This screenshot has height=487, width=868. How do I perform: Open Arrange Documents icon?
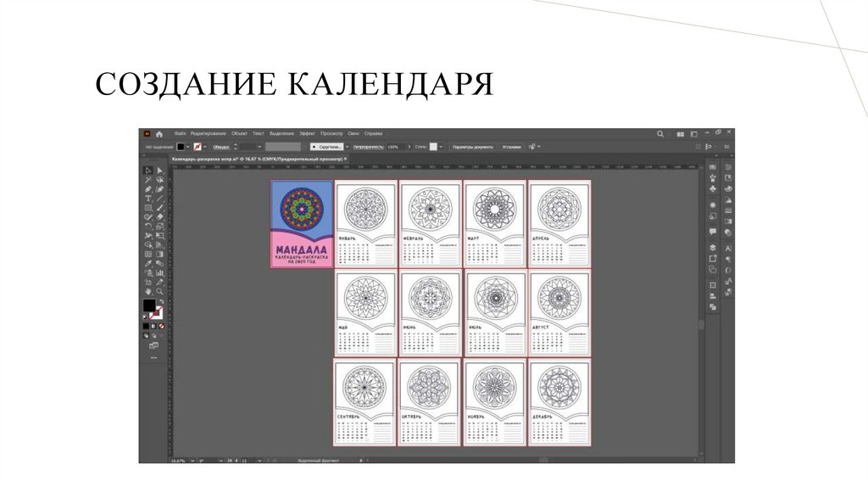click(681, 134)
